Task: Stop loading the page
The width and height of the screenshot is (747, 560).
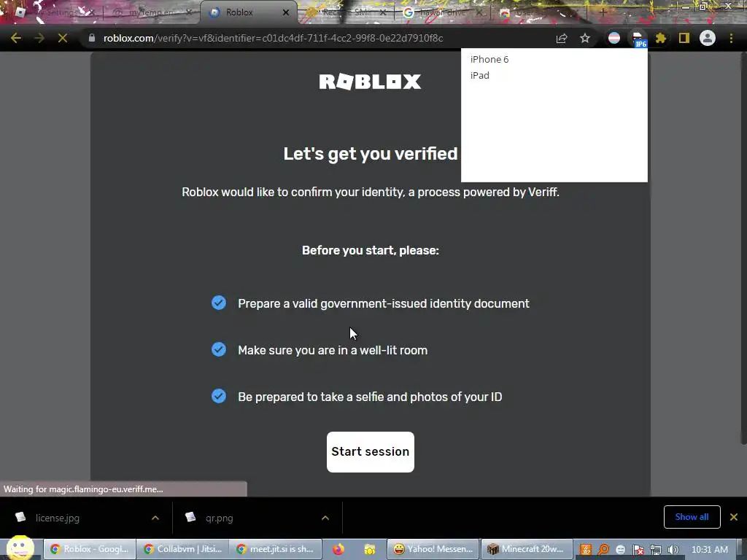Action: (x=63, y=38)
